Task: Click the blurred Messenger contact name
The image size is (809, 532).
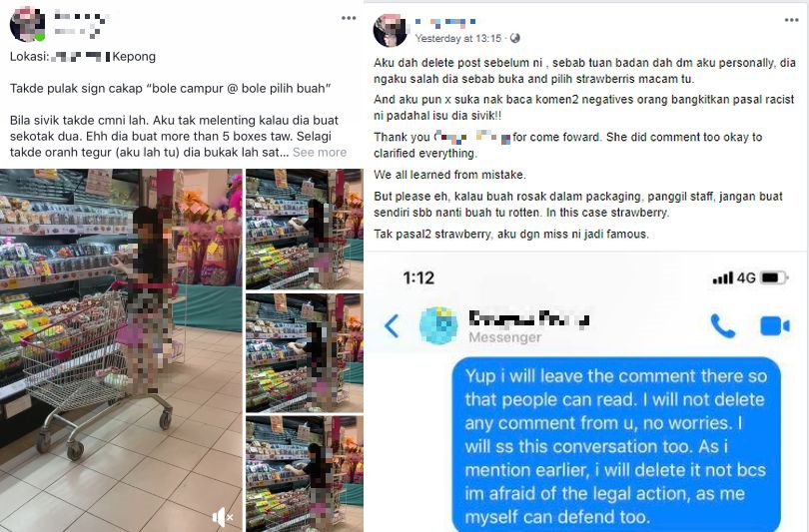Action: (528, 319)
